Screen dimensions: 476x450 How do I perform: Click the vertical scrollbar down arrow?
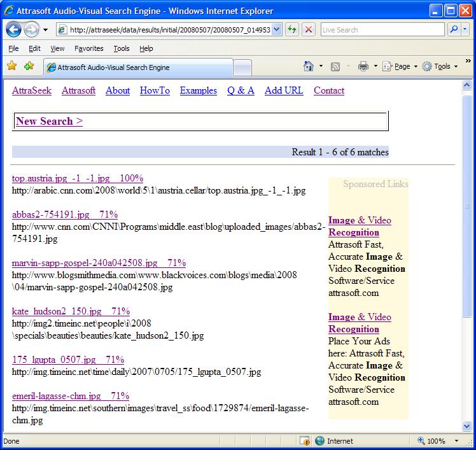pos(467,426)
